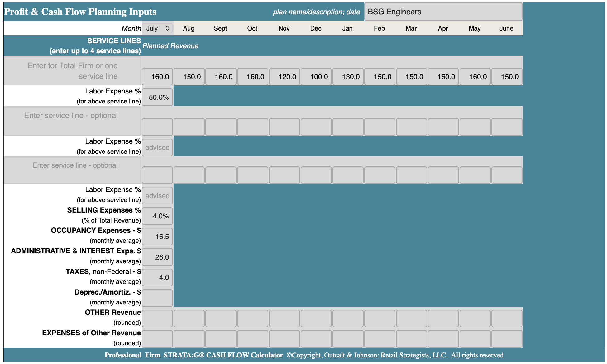Screen dimensions: 607x364
Task: Click Administrative & Interest Exps 26.0 field
Action: [x=157, y=257]
